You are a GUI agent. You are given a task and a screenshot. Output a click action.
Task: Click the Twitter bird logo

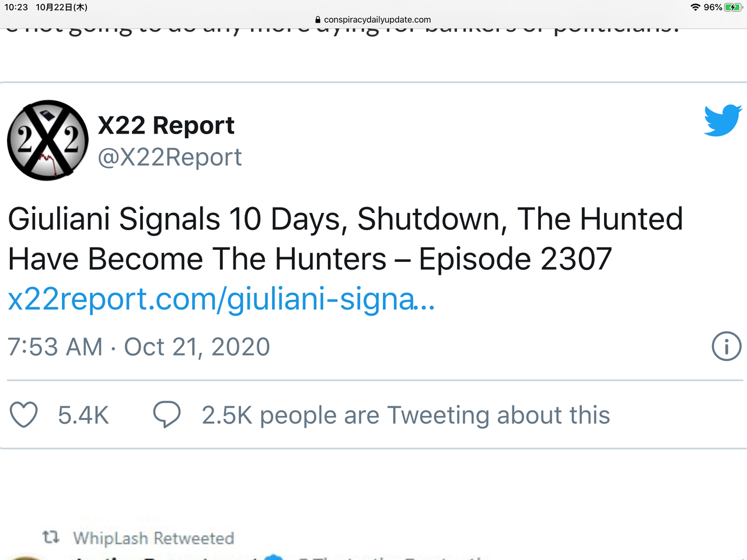(x=722, y=120)
